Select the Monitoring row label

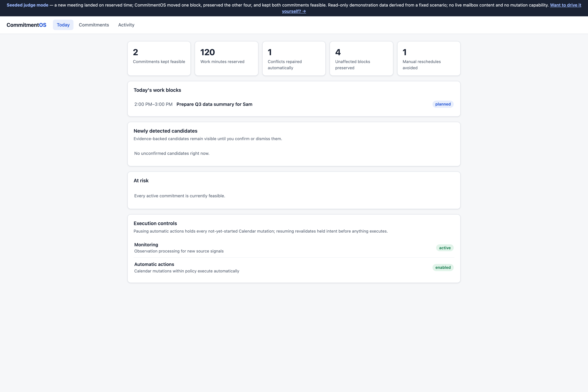click(x=146, y=245)
